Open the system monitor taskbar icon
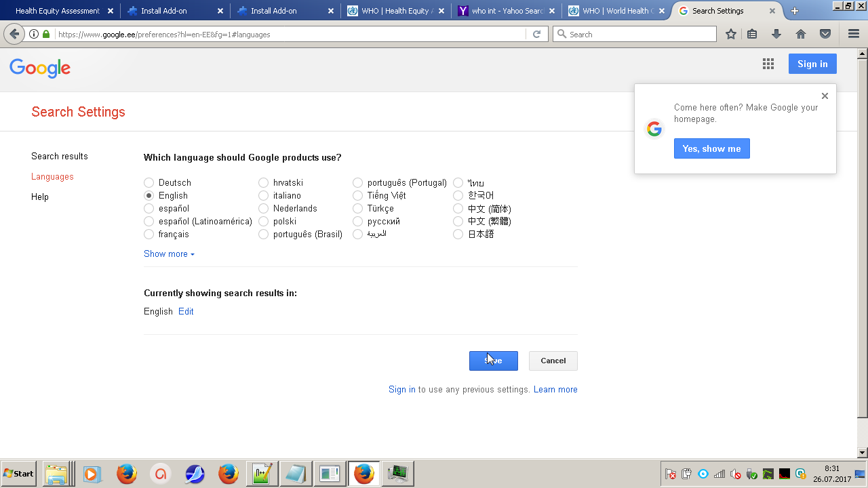The height and width of the screenshot is (488, 868). click(398, 473)
